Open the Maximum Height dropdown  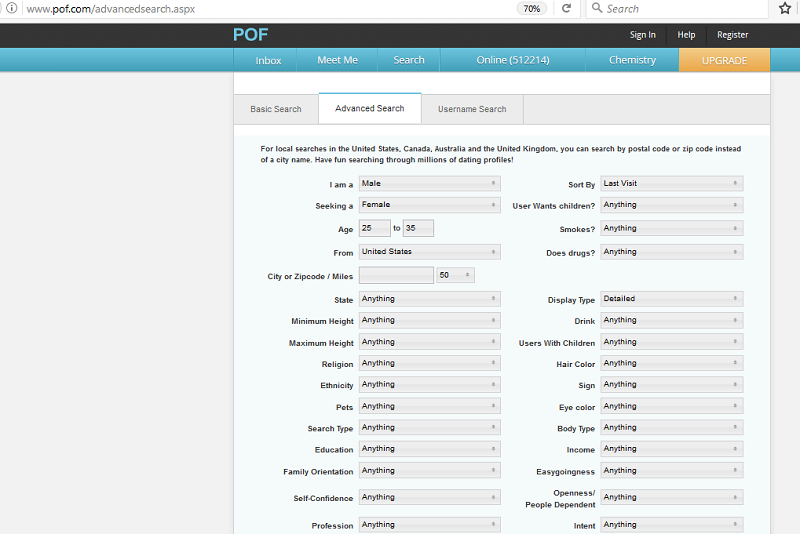click(x=430, y=342)
